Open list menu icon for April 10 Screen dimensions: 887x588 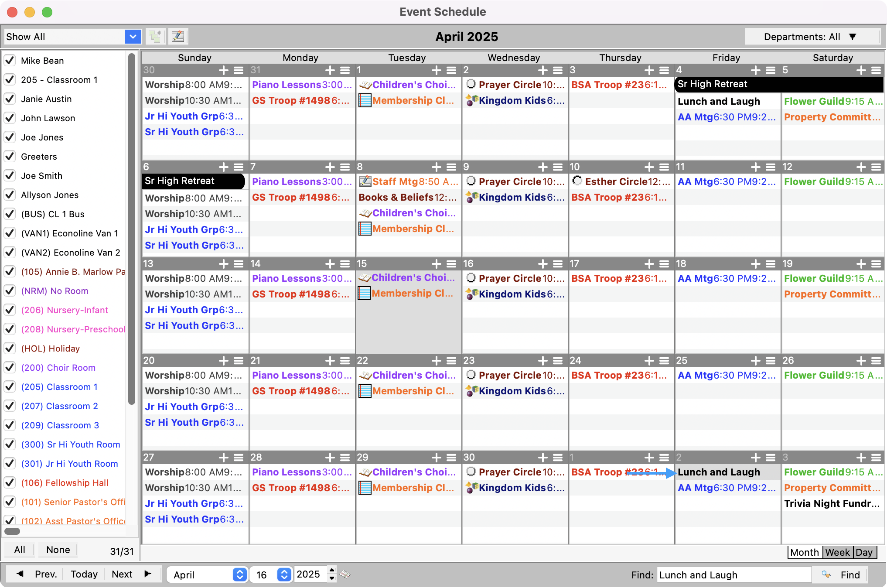point(664,167)
